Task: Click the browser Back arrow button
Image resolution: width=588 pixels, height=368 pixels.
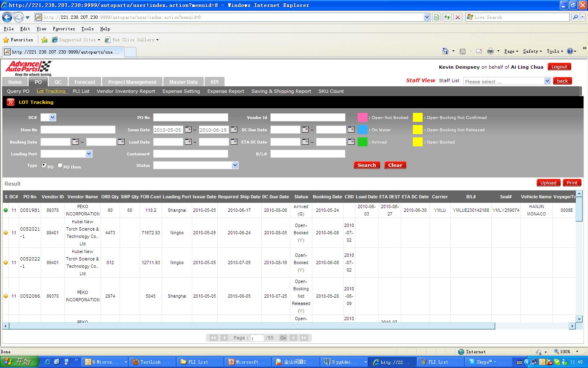Action: tap(7, 17)
